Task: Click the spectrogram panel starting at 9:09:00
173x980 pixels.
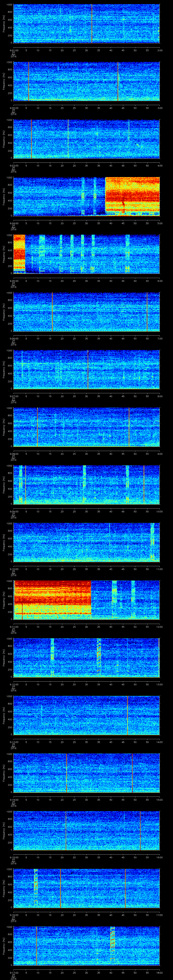Action: 86,485
